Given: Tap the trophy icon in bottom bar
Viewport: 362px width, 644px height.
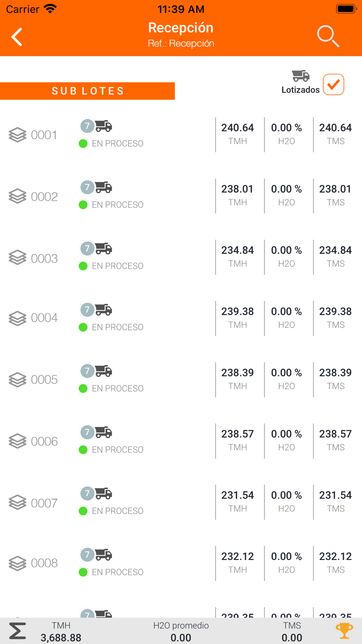Looking at the screenshot, I should (344, 631).
